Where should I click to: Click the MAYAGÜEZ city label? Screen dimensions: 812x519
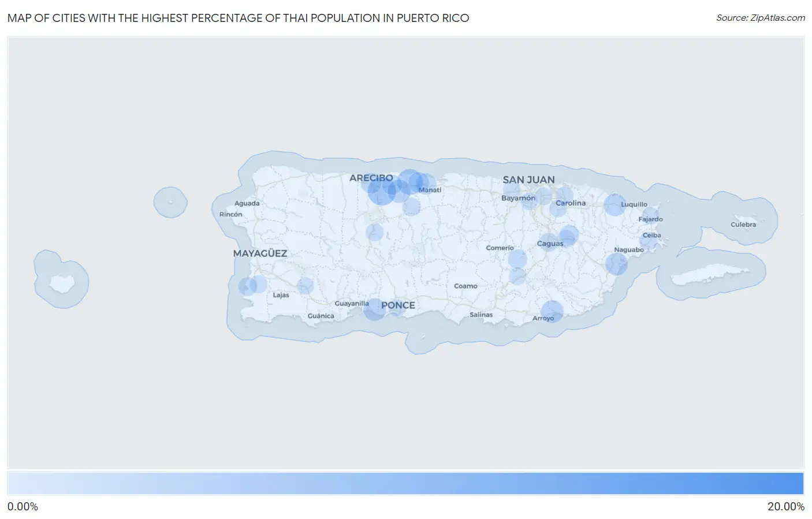pyautogui.click(x=260, y=253)
